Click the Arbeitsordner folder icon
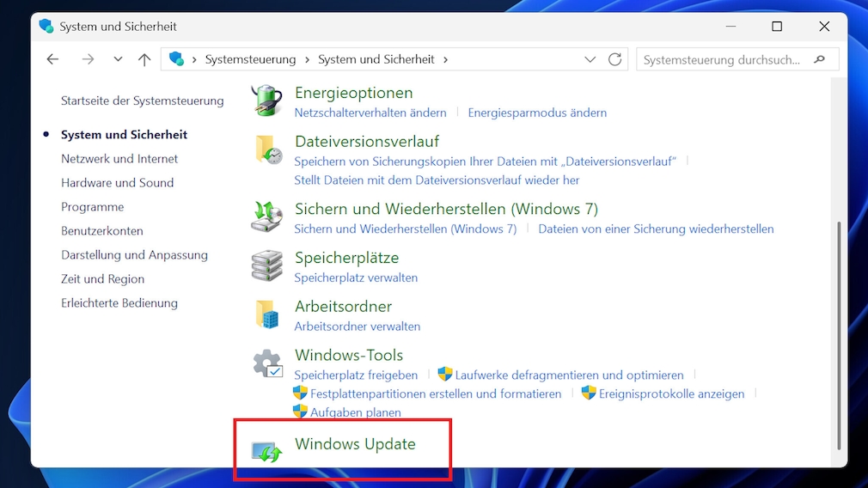The height and width of the screenshot is (488, 868). pyautogui.click(x=267, y=314)
